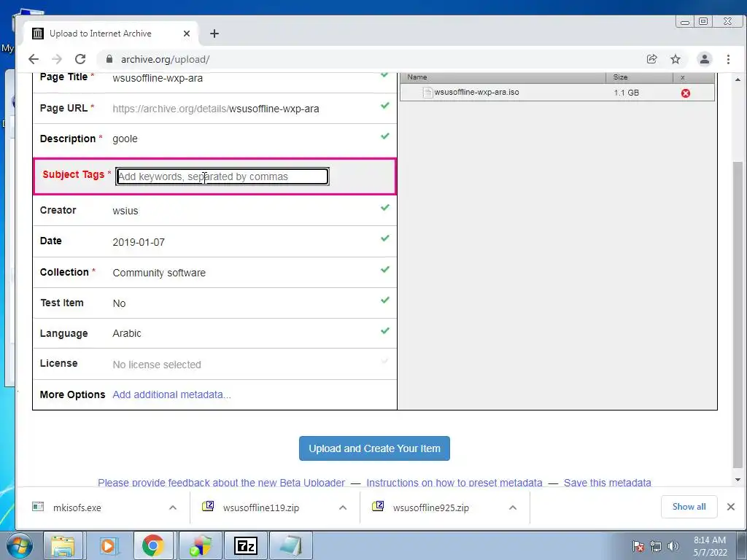The width and height of the screenshot is (747, 560).
Task: Click the vertical scrollbar thumb
Action: tap(738, 314)
